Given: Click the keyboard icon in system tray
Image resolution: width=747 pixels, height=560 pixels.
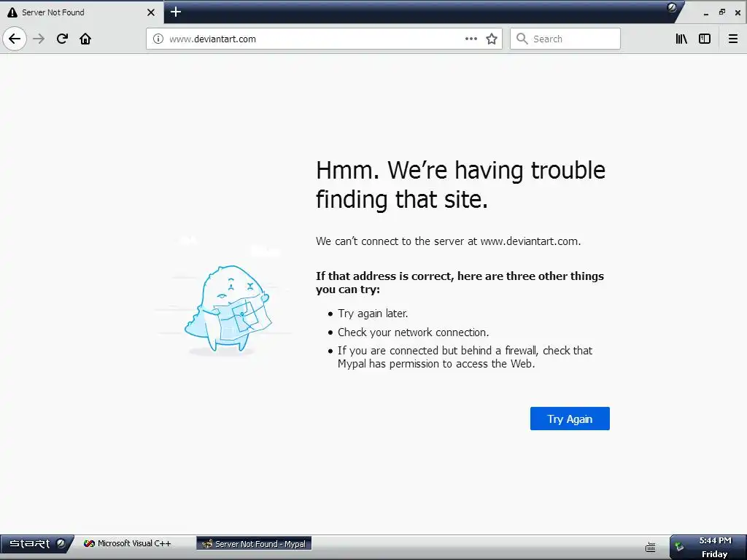Looking at the screenshot, I should click(x=650, y=547).
